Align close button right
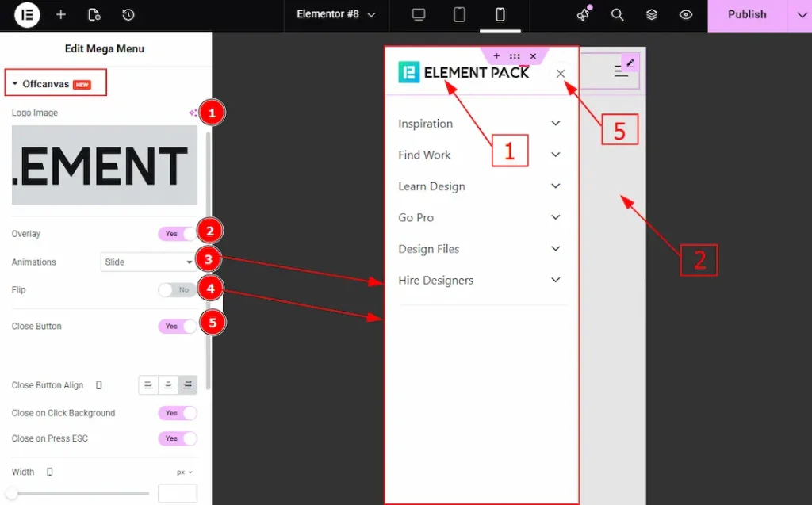This screenshot has width=812, height=505. coord(187,385)
